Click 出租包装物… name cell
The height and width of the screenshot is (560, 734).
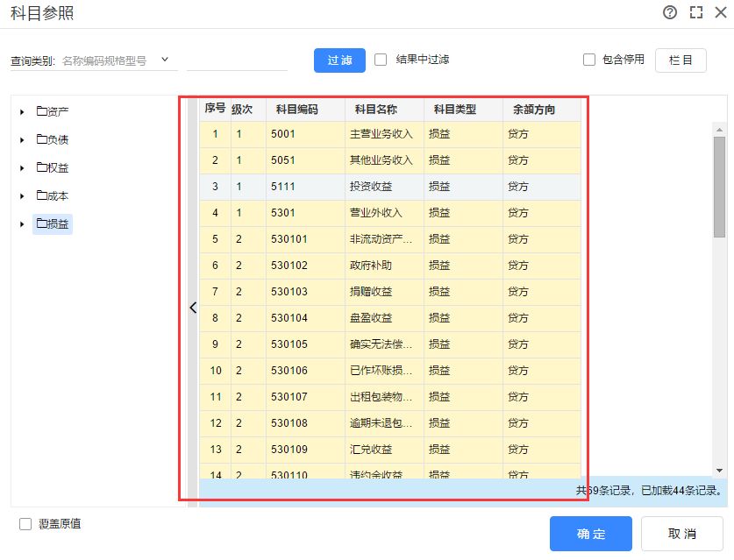pyautogui.click(x=384, y=397)
